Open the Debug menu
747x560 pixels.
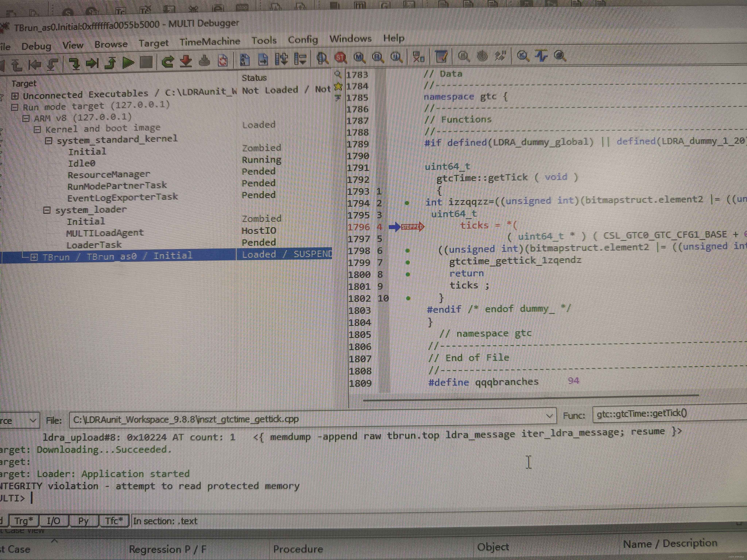click(36, 46)
